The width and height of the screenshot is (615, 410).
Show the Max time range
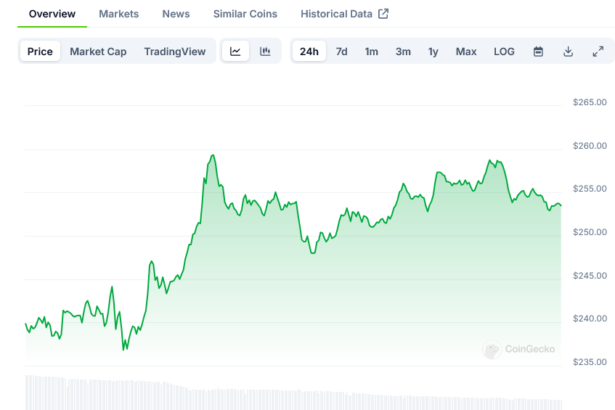click(x=466, y=52)
